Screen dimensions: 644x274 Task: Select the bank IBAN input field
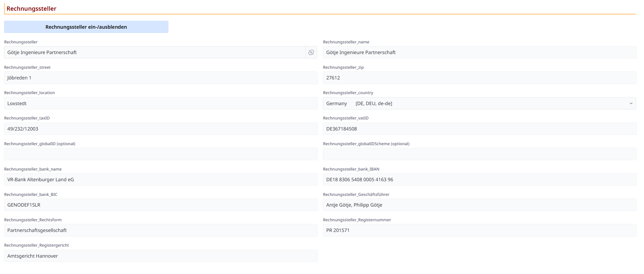click(x=479, y=180)
